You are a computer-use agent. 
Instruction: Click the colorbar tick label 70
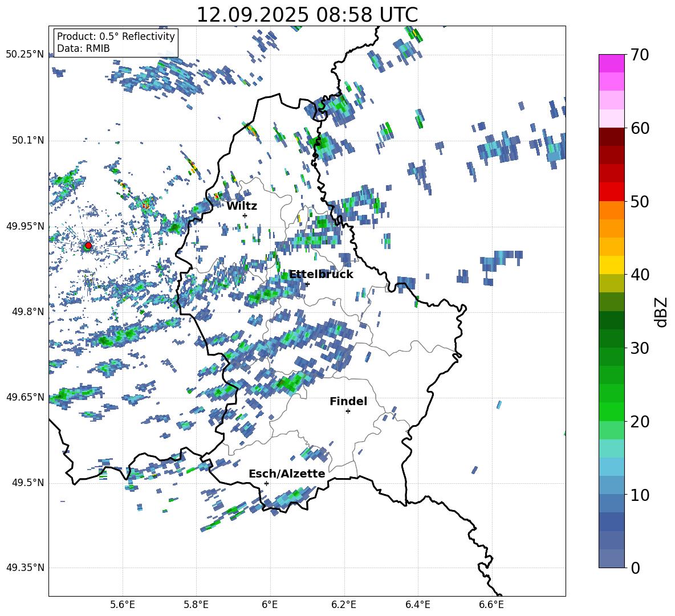pos(640,55)
